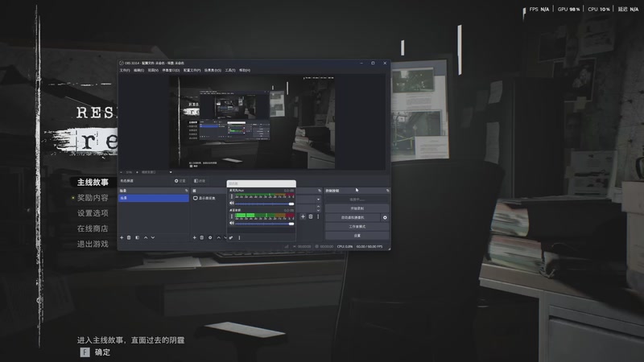
Task: Click the top streaming button in Controls
Action: [x=357, y=200]
